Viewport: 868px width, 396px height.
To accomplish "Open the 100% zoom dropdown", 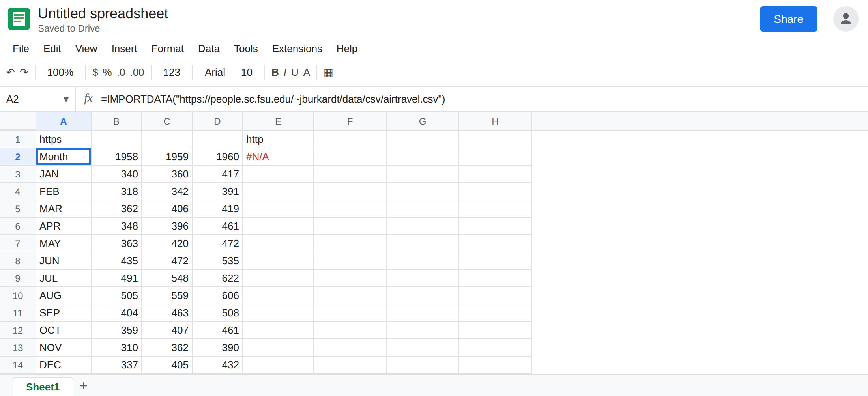I will point(60,72).
